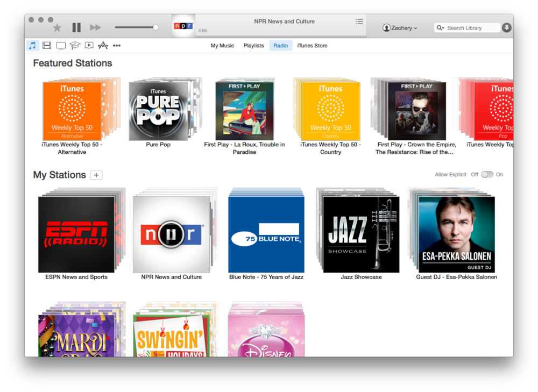Open First Play Crown the Empire station

click(x=417, y=111)
